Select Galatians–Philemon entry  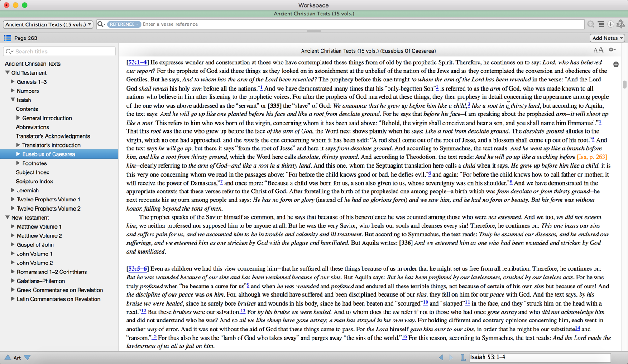(x=41, y=281)
